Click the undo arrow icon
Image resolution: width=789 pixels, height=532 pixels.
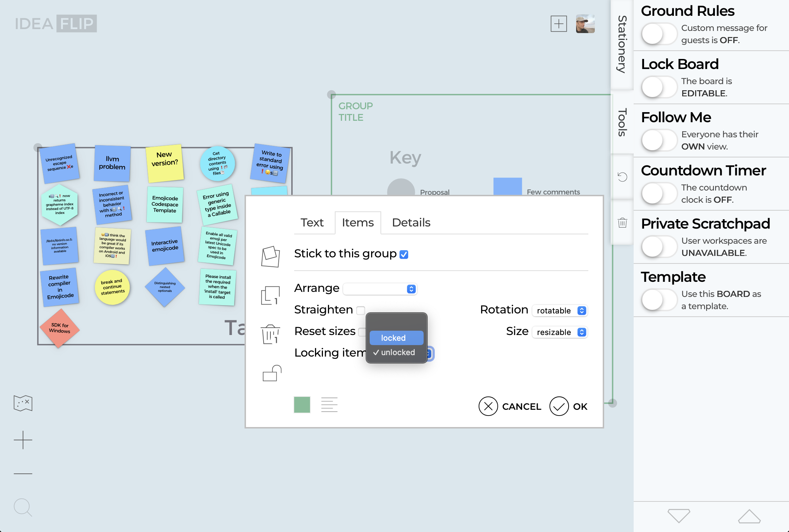tap(622, 177)
